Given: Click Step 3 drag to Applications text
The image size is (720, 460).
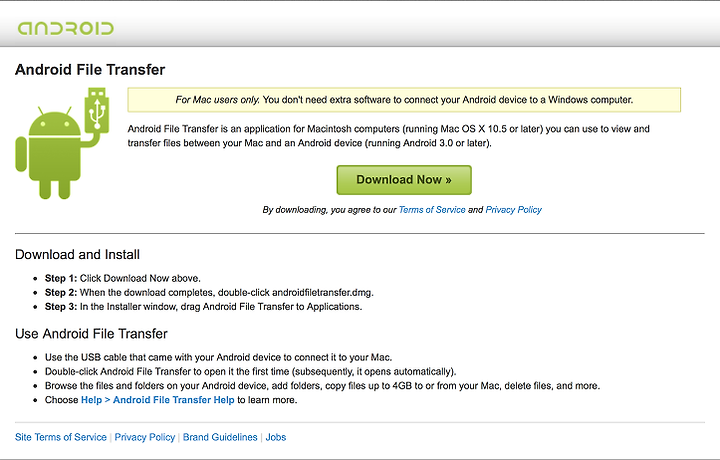Looking at the screenshot, I should click(x=203, y=307).
